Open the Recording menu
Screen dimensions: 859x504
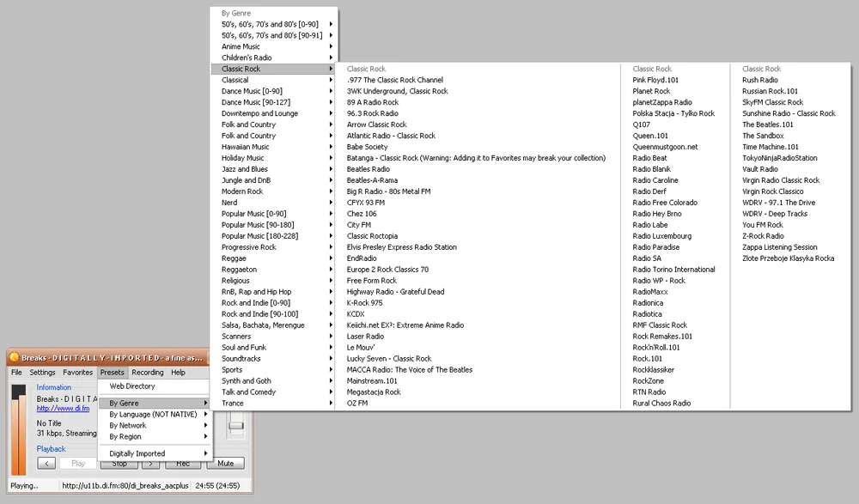pos(147,373)
